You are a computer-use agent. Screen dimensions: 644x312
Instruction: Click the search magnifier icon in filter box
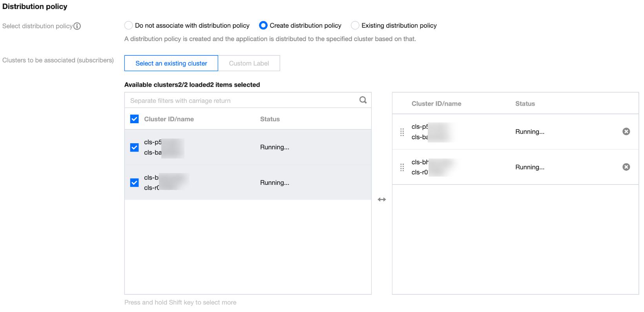[x=363, y=100]
